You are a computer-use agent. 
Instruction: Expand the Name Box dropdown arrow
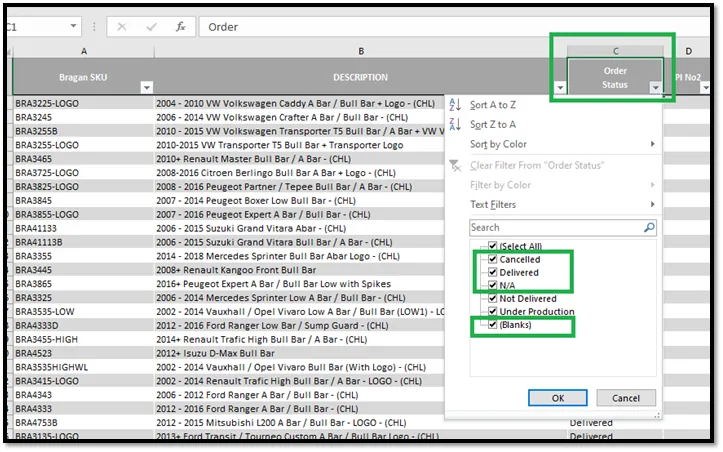point(73,26)
